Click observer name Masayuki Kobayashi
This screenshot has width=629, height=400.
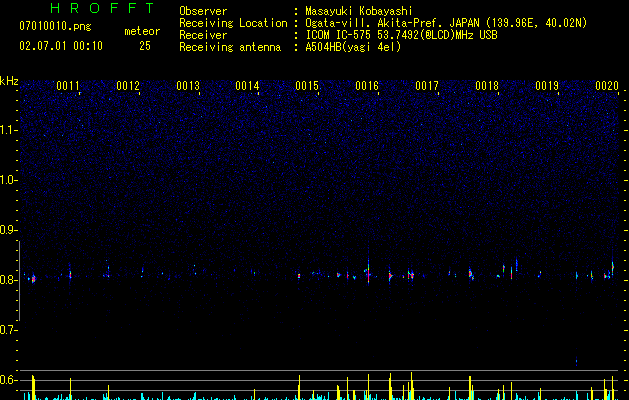[x=359, y=11]
